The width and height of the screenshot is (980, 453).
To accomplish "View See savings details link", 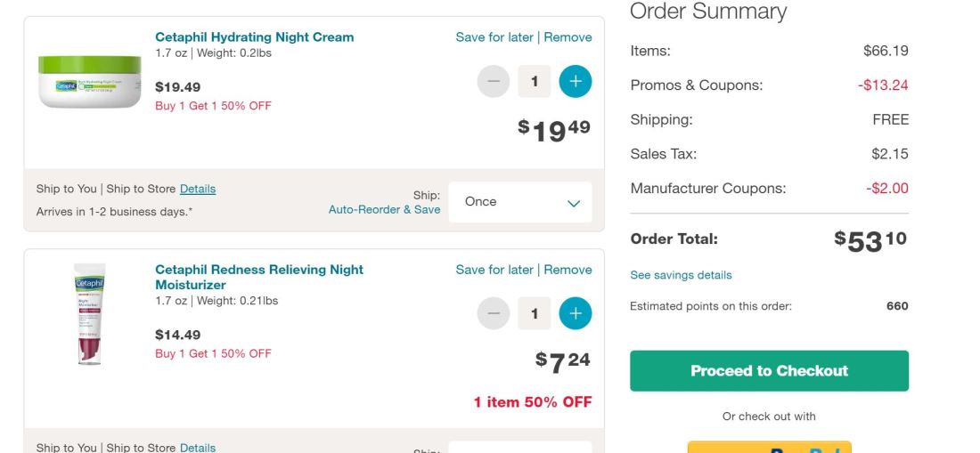I will click(681, 275).
